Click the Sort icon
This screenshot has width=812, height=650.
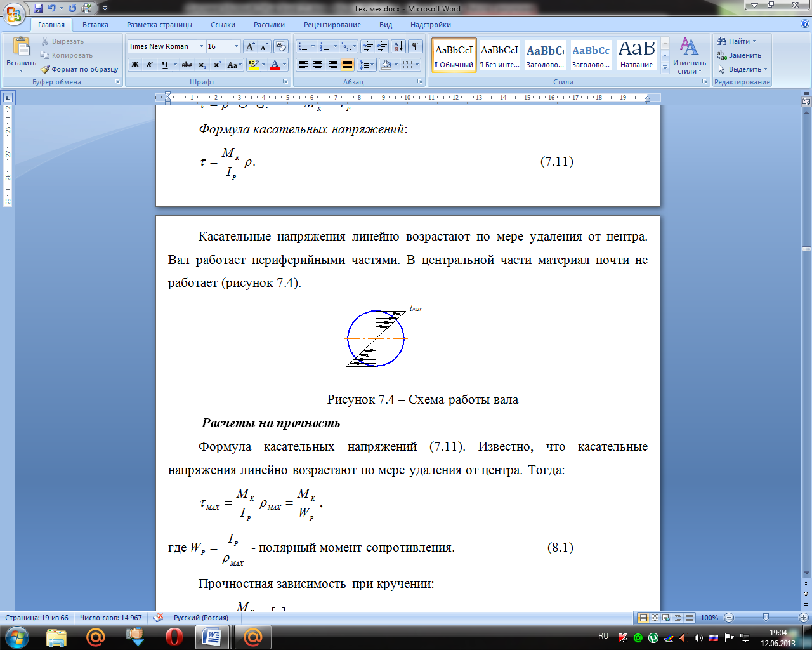(x=398, y=46)
